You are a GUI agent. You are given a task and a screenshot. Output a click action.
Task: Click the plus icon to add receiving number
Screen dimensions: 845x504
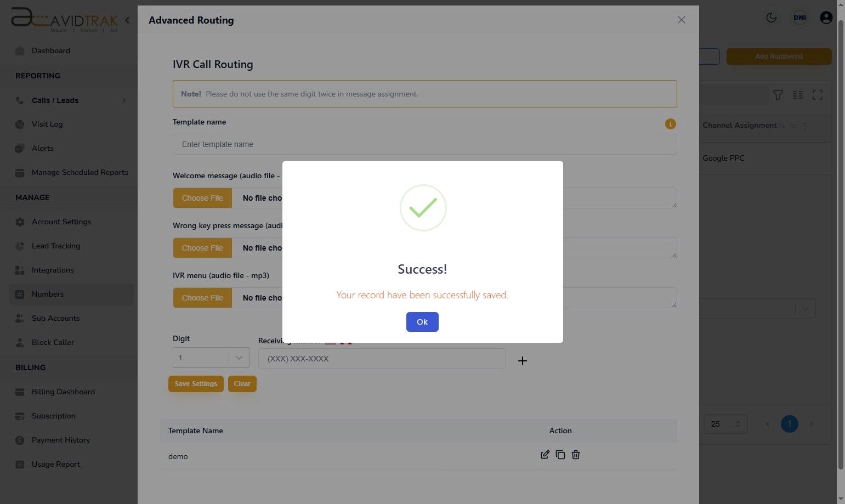[x=523, y=361]
